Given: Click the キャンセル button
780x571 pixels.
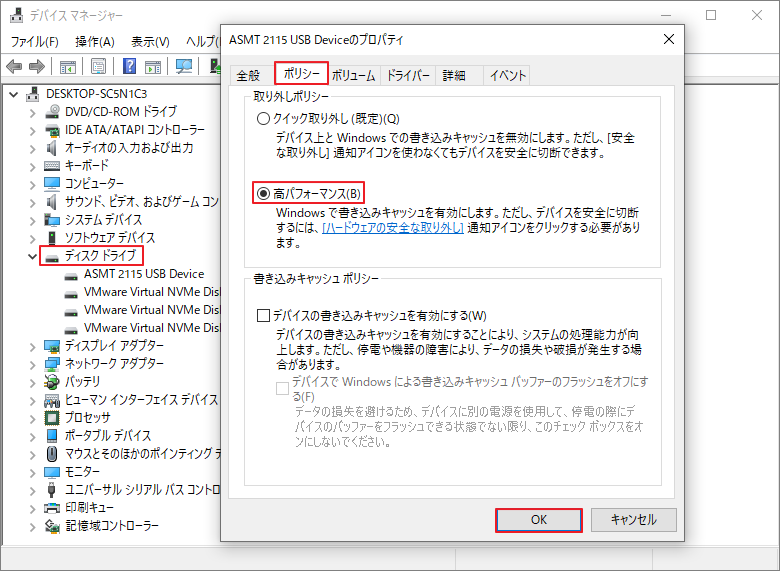Looking at the screenshot, I should pos(634,520).
